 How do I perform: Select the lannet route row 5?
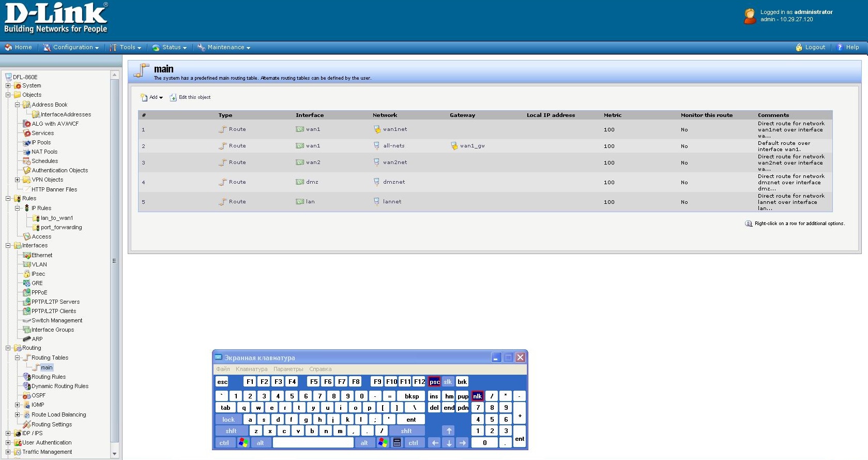pyautogui.click(x=392, y=202)
